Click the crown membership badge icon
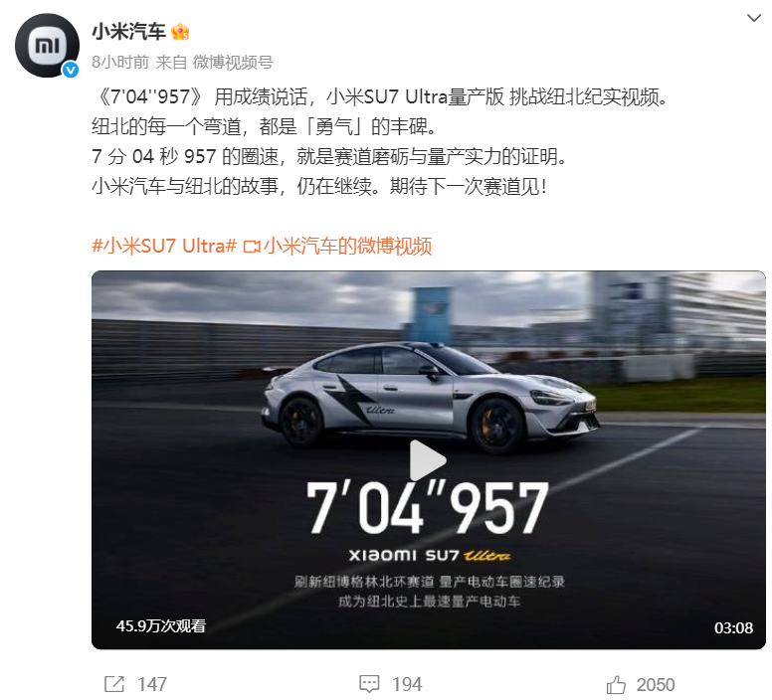The width and height of the screenshot is (772, 700). 180,32
